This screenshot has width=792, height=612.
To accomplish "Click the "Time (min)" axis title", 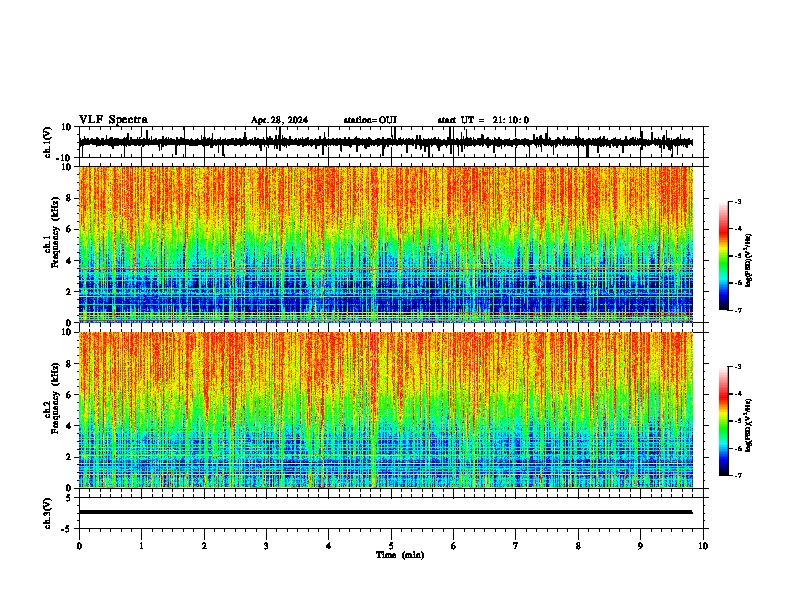I will tap(400, 555).
